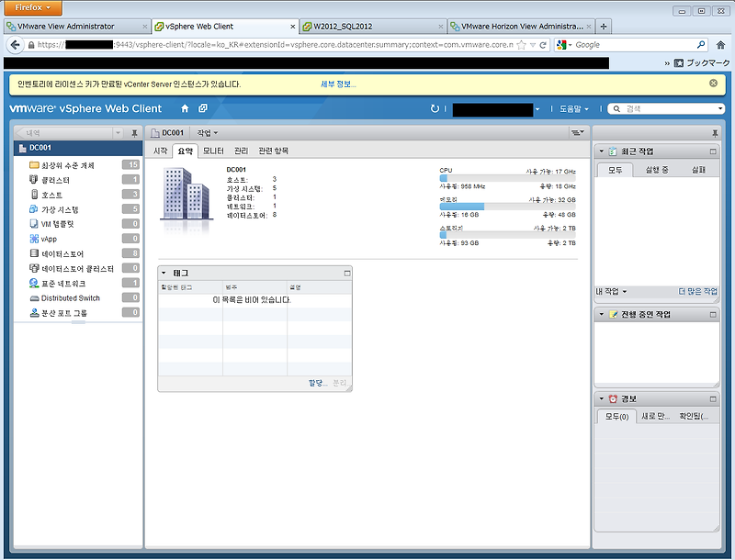Maximize the 태그 panel
Viewport: 735px width, 560px height.
(x=347, y=273)
